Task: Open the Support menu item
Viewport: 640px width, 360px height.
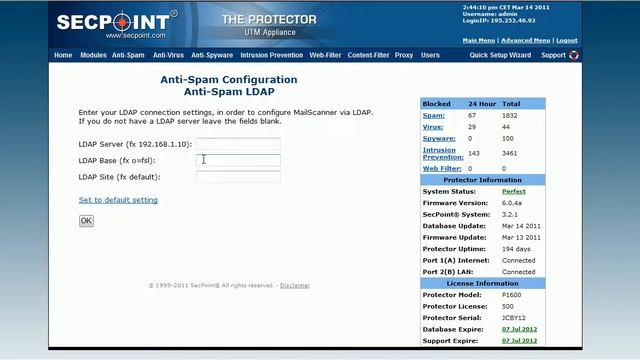Action: click(x=553, y=55)
